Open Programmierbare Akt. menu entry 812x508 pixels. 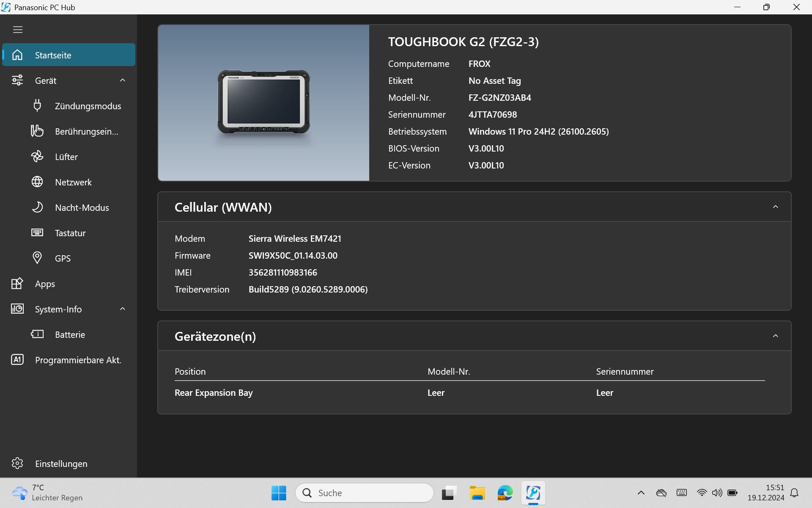click(x=78, y=360)
